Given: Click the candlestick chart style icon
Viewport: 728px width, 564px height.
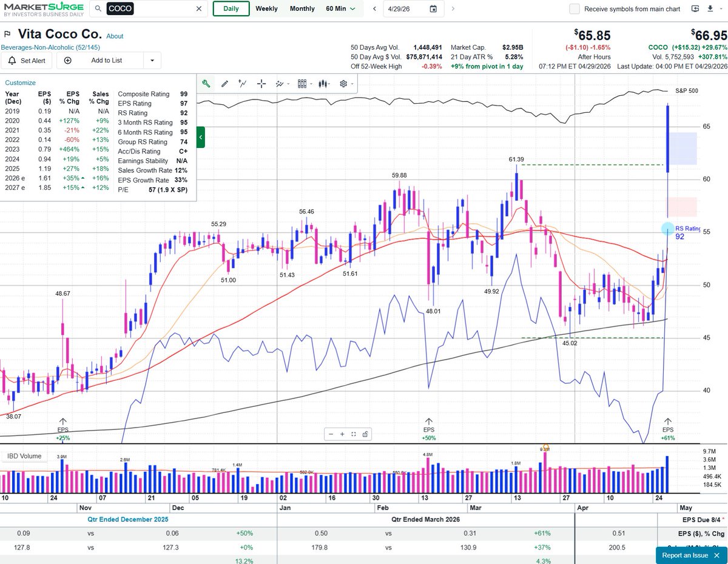Looking at the screenshot, I should (323, 84).
